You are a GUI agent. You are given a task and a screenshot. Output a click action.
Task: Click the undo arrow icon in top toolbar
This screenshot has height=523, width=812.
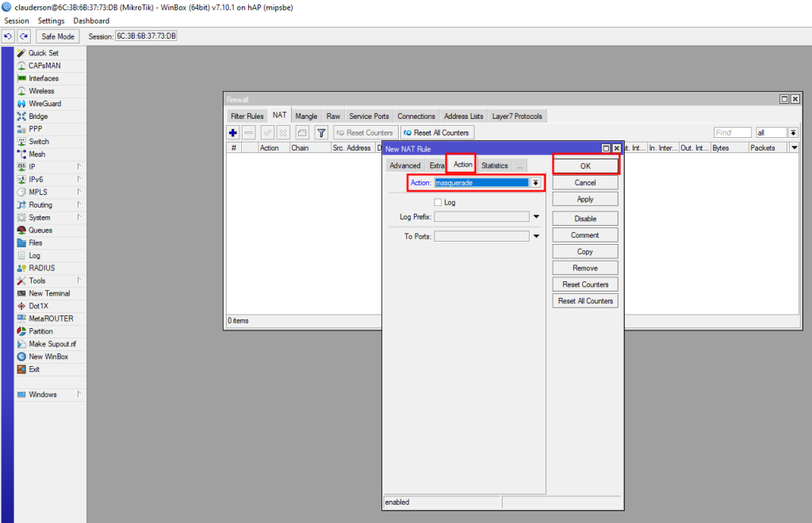(9, 36)
